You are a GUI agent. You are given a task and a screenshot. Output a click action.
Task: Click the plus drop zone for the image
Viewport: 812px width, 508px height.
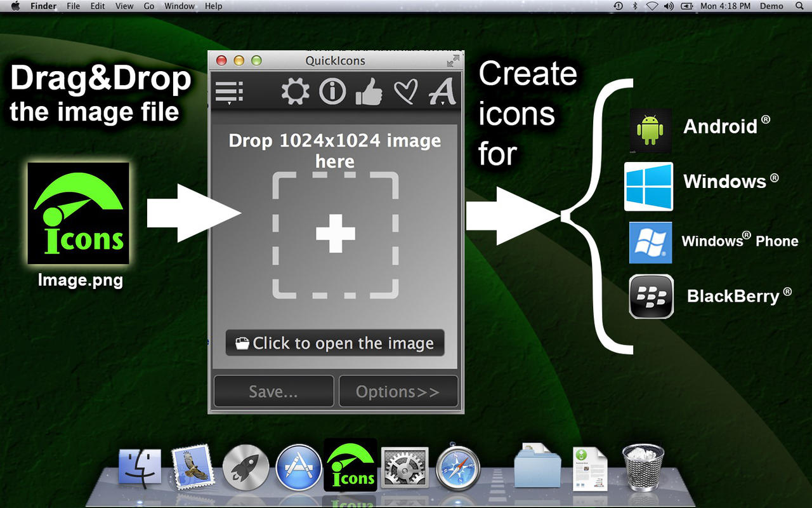pyautogui.click(x=334, y=234)
